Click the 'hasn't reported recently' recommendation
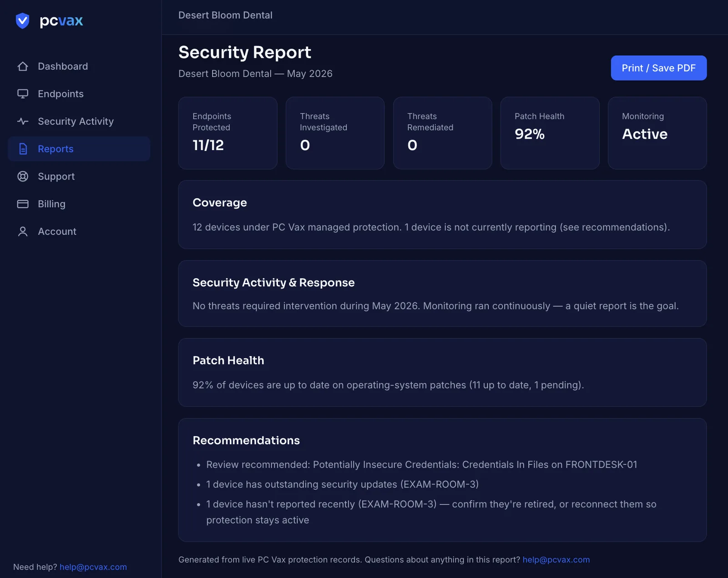Viewport: 728px width, 578px height. point(431,512)
